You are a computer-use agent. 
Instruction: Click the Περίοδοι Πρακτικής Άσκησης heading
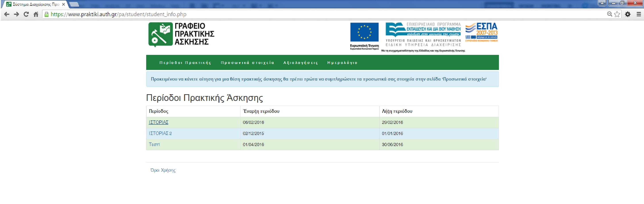[205, 98]
